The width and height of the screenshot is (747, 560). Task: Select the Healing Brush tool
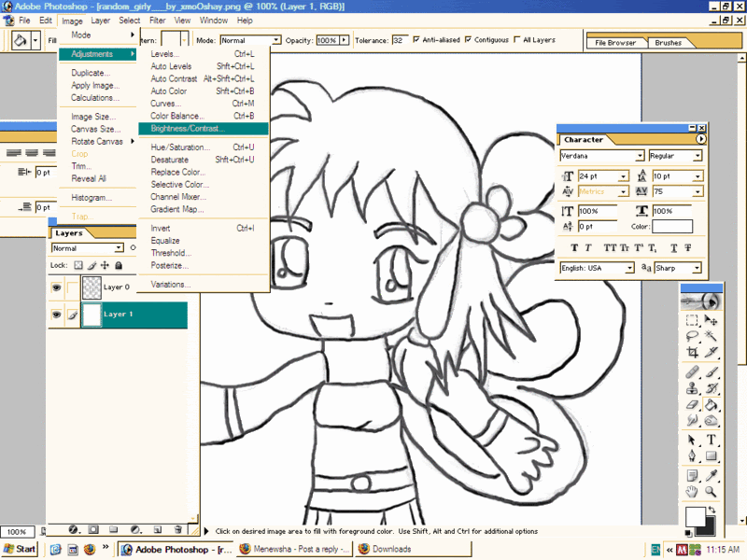pyautogui.click(x=692, y=371)
